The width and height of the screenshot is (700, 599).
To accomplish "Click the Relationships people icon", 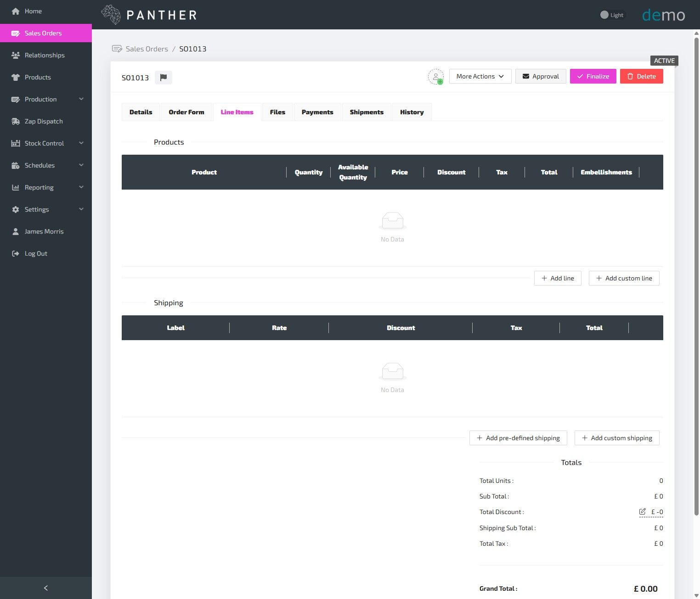I will pos(16,55).
